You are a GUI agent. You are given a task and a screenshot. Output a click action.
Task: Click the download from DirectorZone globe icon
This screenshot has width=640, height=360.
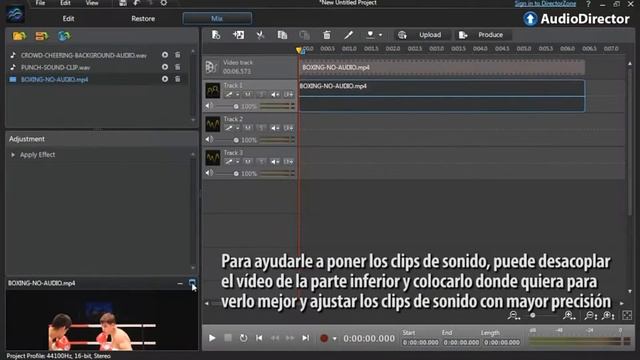(64, 36)
